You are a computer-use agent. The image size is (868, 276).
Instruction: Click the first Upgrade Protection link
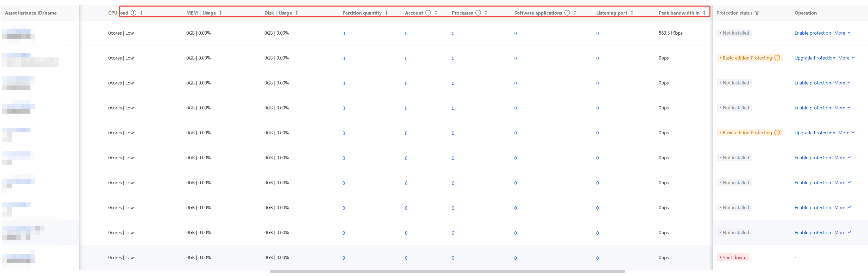pyautogui.click(x=815, y=58)
